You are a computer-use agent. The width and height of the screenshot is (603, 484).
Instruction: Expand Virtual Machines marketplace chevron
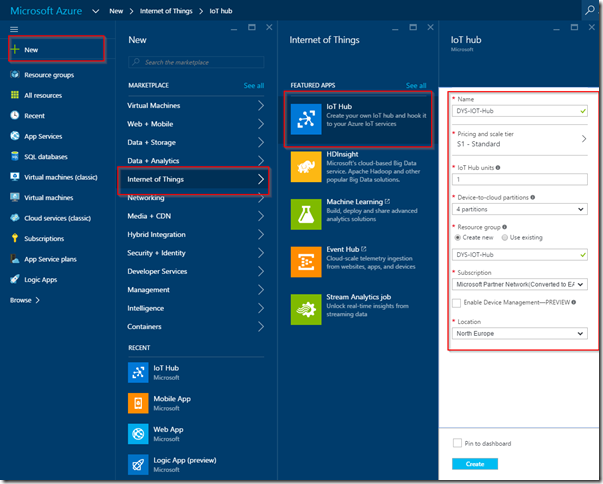pyautogui.click(x=261, y=105)
